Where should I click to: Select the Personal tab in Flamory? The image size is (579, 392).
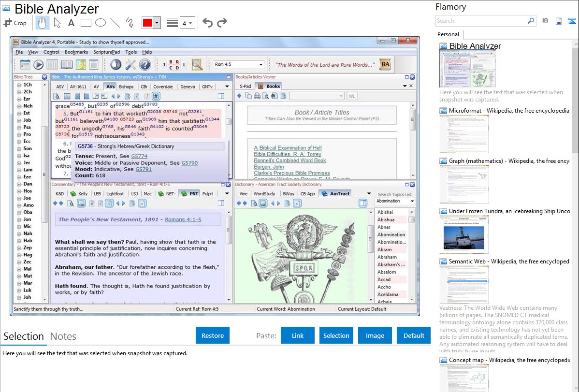point(449,34)
